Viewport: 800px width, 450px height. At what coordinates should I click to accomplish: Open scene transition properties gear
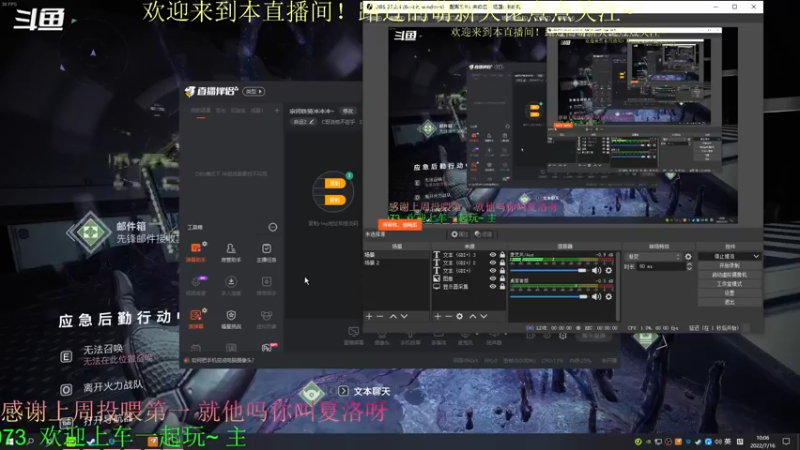[688, 257]
